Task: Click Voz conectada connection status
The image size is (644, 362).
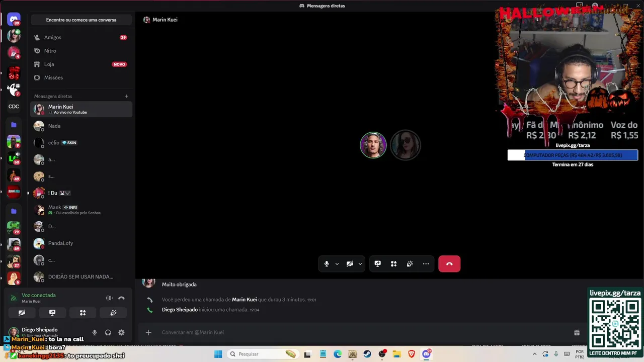Action: [39, 295]
